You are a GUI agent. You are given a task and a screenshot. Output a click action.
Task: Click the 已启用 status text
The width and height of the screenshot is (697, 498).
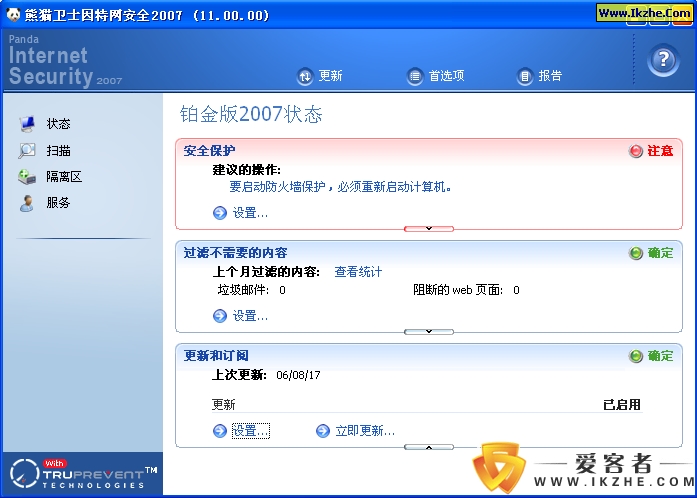point(622,405)
